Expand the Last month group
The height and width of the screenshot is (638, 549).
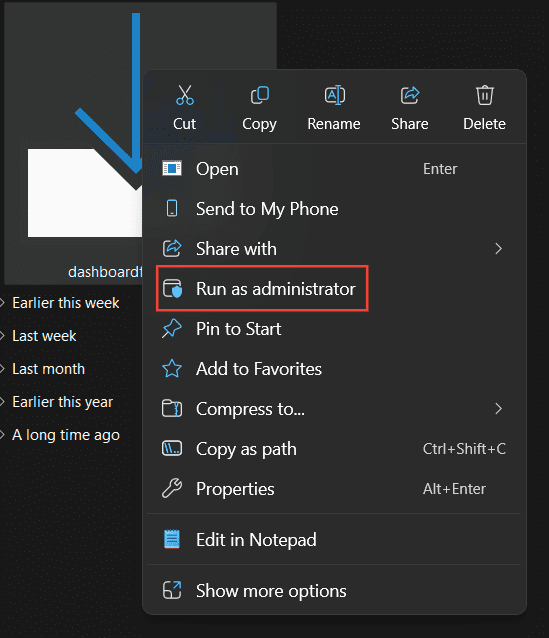2,369
